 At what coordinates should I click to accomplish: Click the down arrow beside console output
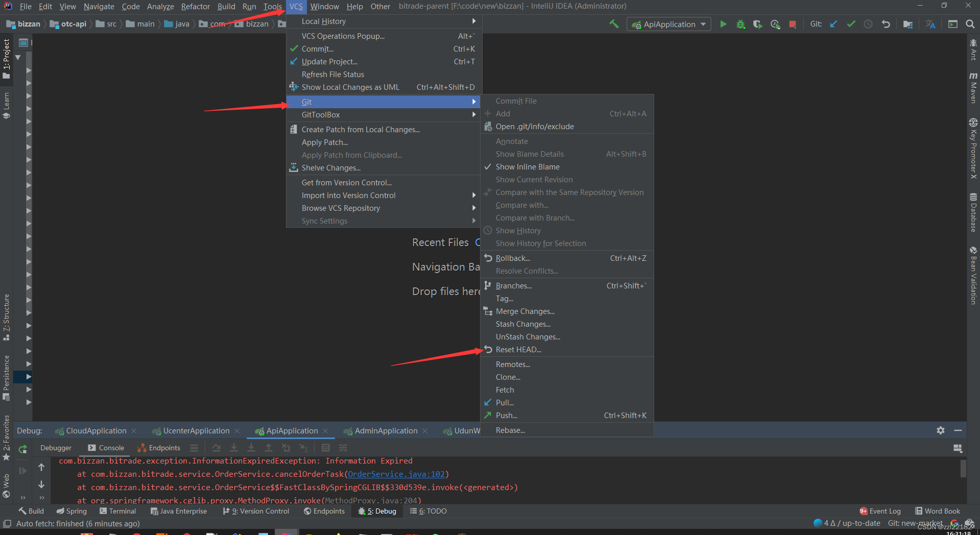(41, 484)
